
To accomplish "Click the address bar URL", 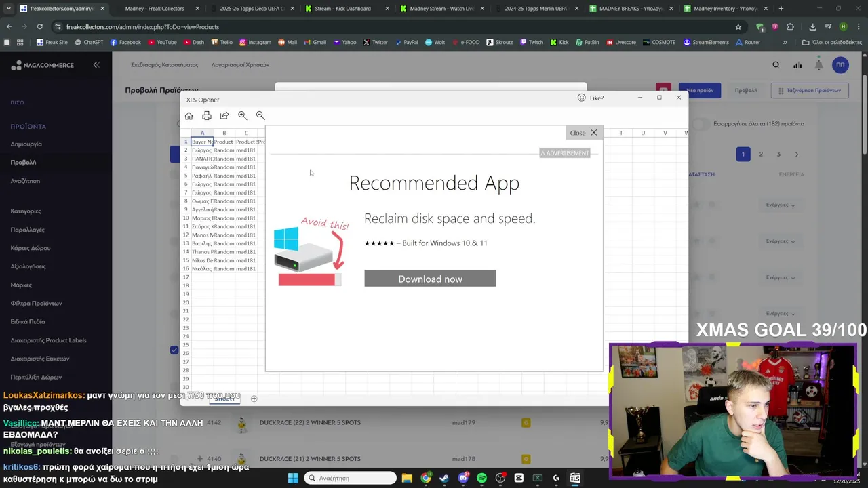I will tap(142, 26).
